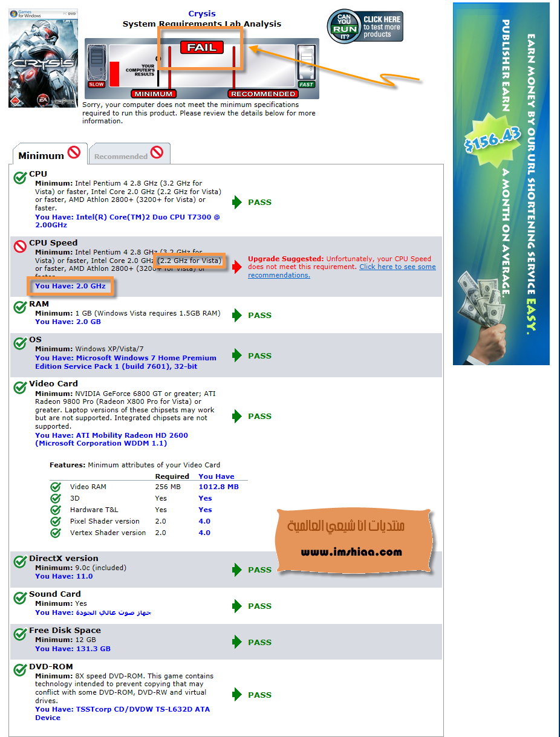Switch to the Minimum requirements tab
This screenshot has width=560, height=737.
(50, 154)
